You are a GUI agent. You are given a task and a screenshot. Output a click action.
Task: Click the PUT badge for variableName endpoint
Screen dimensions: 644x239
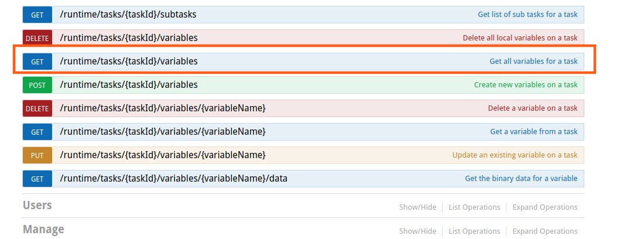click(37, 155)
